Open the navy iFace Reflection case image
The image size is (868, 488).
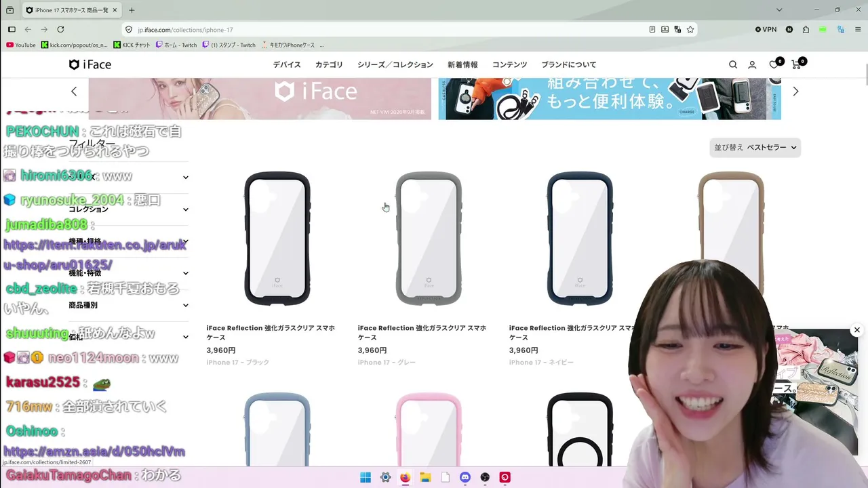(x=580, y=239)
